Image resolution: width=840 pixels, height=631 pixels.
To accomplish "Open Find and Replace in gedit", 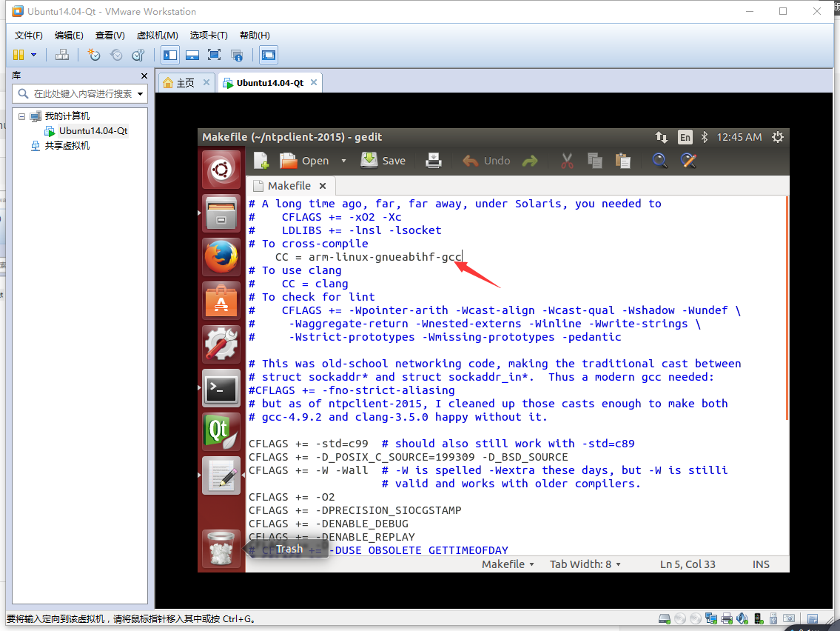I will tap(688, 161).
